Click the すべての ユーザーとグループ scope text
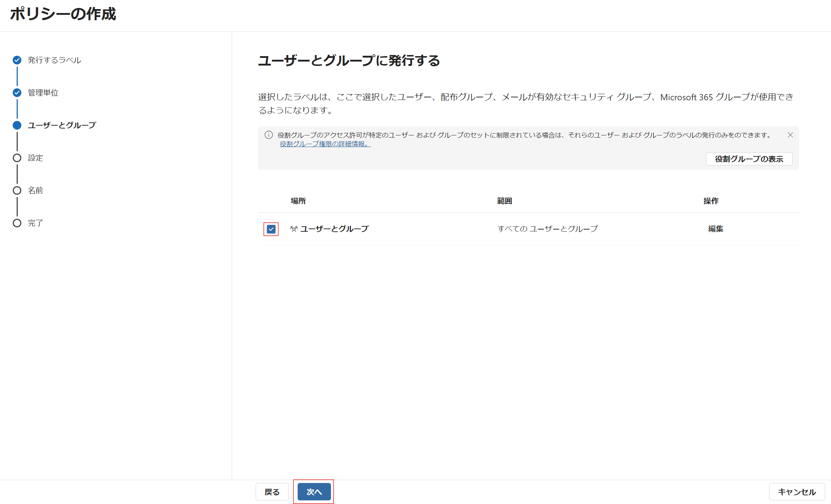 click(547, 229)
